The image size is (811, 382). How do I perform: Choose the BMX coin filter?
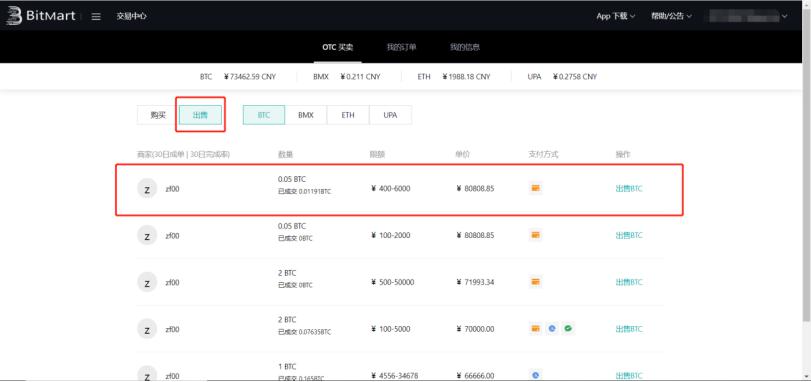306,115
